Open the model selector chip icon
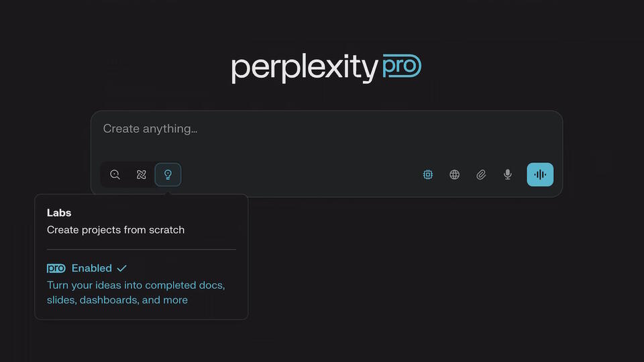The image size is (644, 362). click(x=428, y=175)
